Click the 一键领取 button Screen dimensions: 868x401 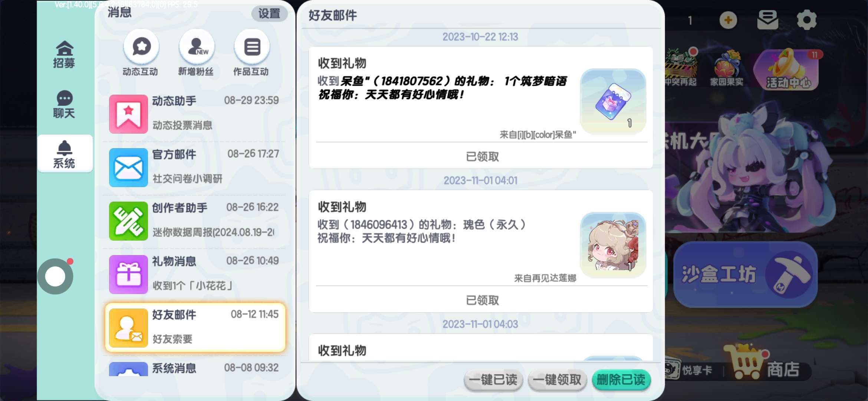point(557,380)
